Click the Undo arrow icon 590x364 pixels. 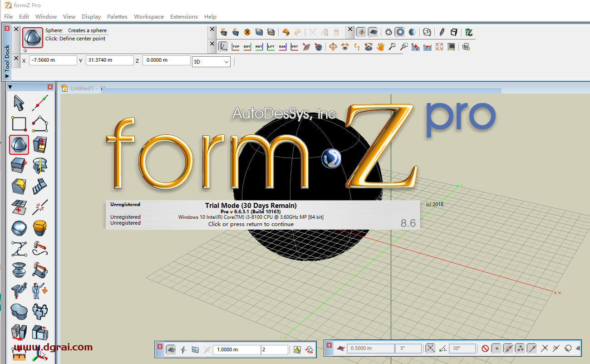point(286,32)
